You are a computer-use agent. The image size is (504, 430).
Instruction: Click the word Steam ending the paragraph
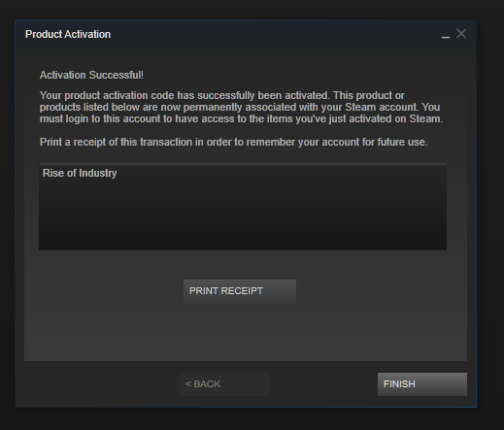coord(426,118)
